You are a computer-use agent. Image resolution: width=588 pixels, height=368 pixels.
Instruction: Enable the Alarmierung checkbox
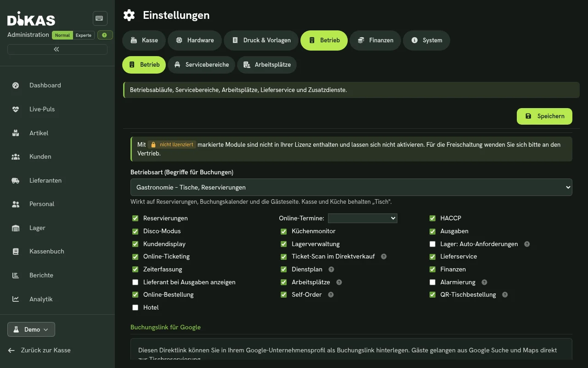point(432,282)
